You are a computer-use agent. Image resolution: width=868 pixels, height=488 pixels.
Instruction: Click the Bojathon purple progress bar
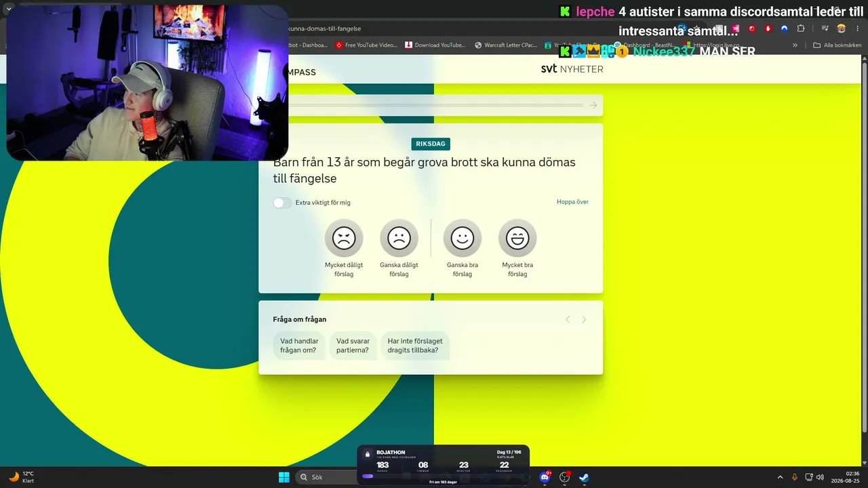point(368,476)
